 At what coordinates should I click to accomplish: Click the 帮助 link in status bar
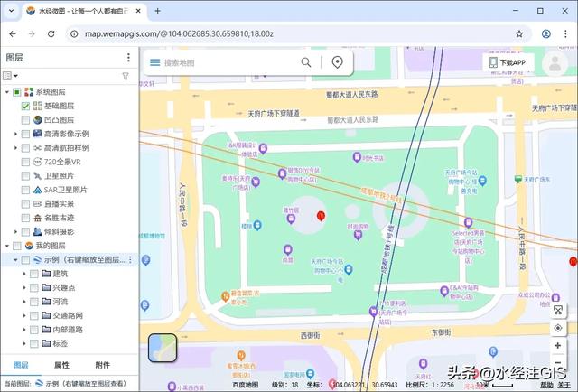[546, 385]
